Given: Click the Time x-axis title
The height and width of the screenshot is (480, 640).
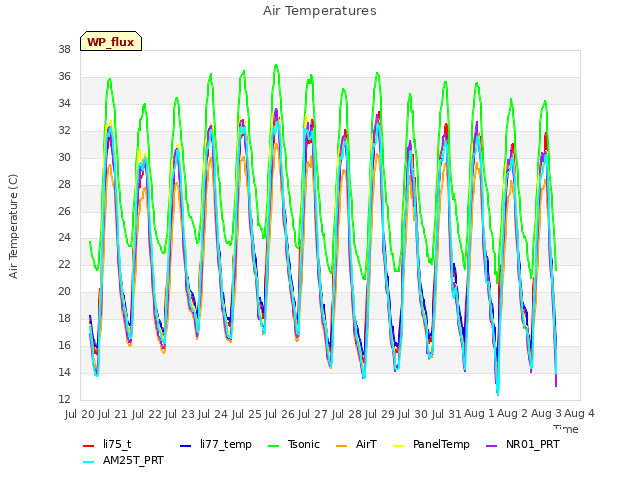Looking at the screenshot, I should (x=566, y=429).
